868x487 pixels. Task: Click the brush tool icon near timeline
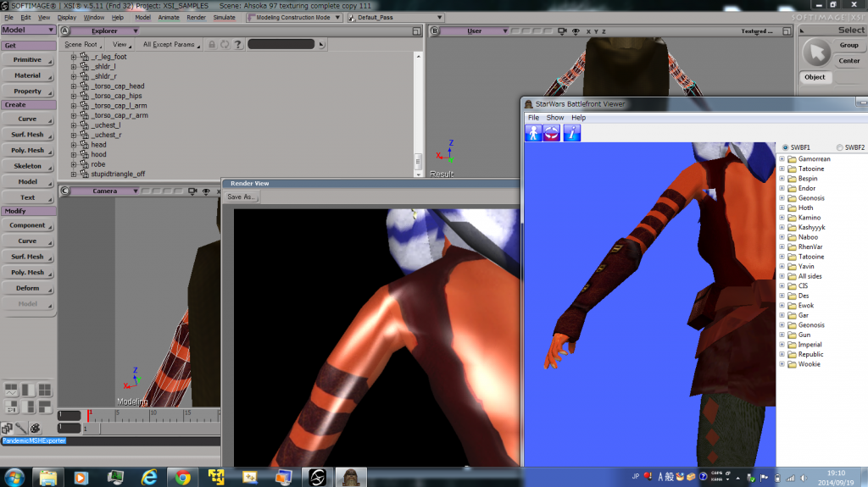click(21, 429)
